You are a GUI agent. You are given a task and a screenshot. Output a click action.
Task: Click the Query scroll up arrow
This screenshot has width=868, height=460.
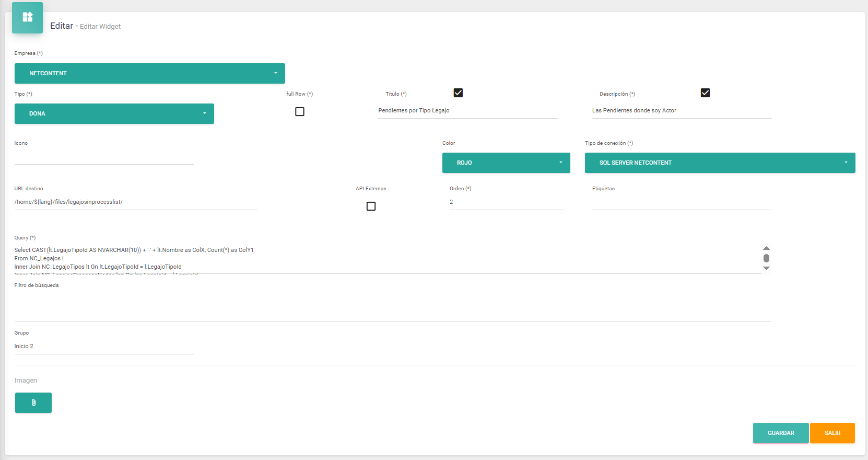point(766,248)
